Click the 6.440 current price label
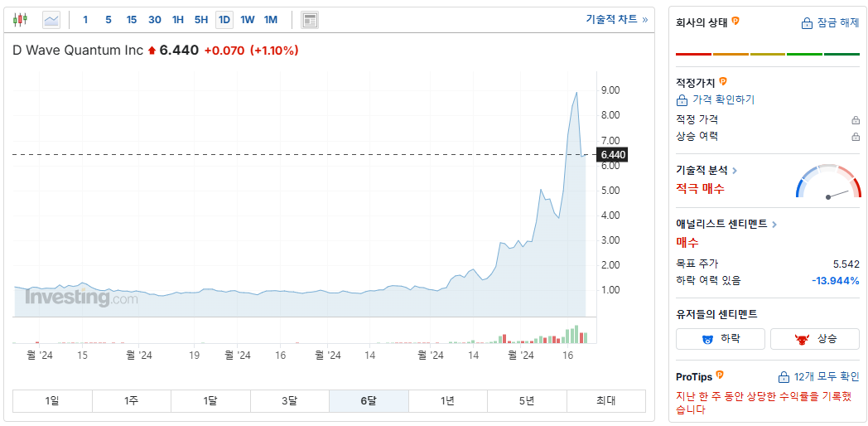 coord(612,155)
